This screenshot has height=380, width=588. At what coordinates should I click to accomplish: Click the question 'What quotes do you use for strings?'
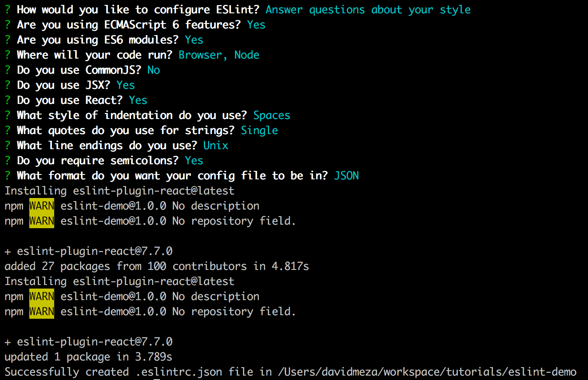pos(126,131)
